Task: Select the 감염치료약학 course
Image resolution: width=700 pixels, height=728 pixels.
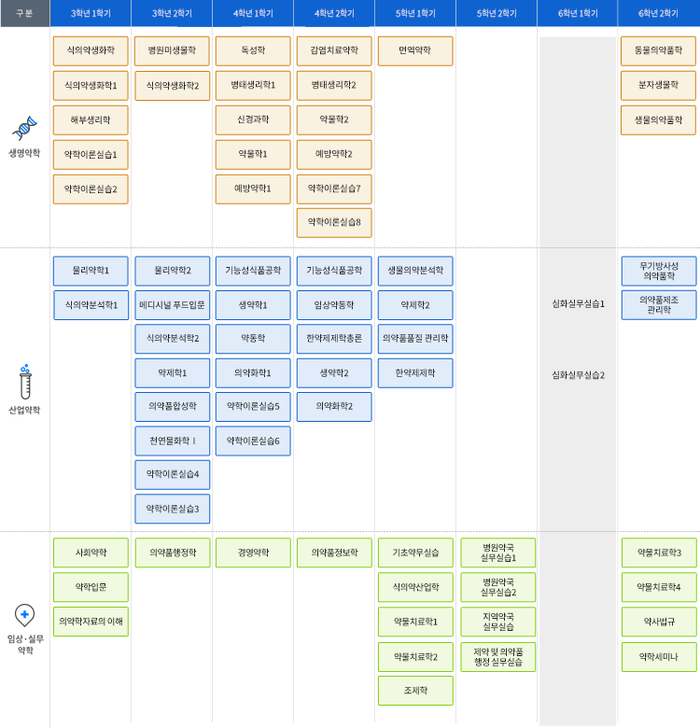Action: coord(334,51)
